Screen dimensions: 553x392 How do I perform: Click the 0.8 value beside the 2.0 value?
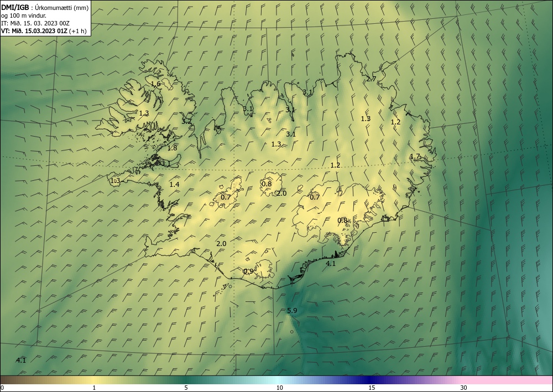(267, 184)
